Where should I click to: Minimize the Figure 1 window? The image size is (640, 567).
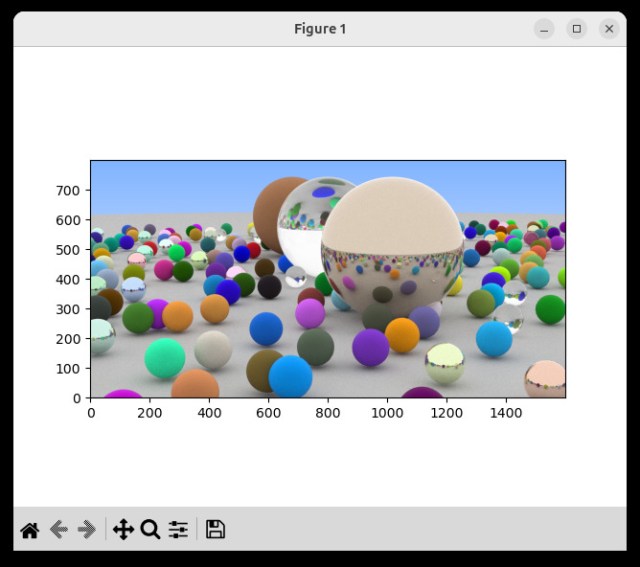[544, 29]
